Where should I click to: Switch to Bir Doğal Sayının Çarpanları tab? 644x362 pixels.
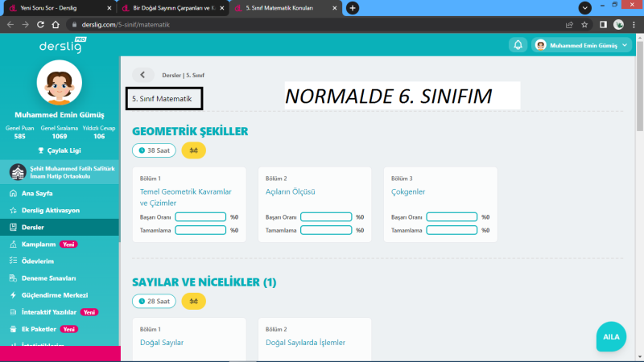(174, 8)
